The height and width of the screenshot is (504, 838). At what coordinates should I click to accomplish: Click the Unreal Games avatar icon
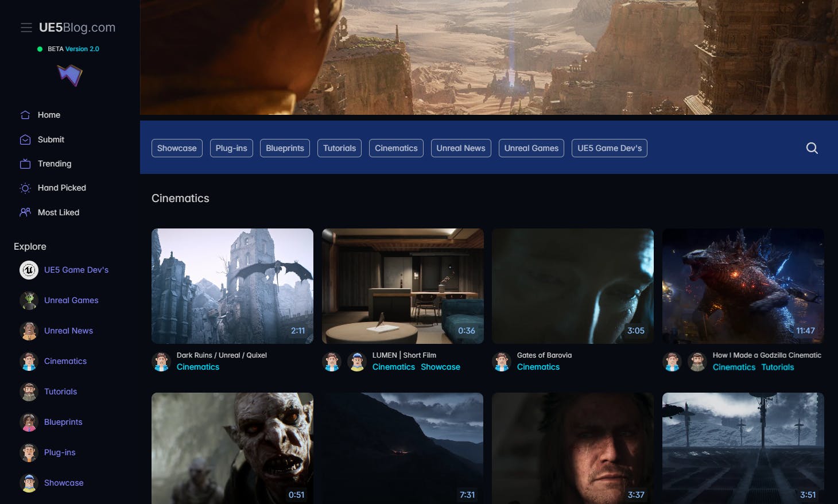point(29,300)
